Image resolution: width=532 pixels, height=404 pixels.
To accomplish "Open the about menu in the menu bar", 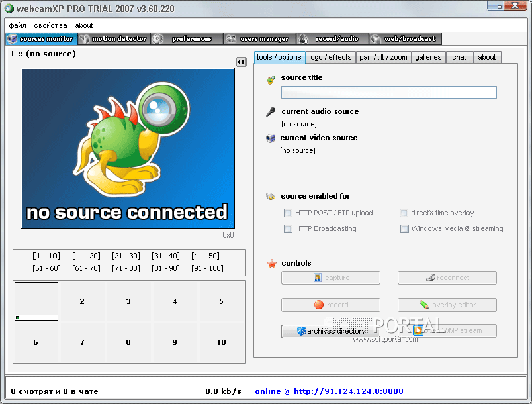I will [84, 25].
